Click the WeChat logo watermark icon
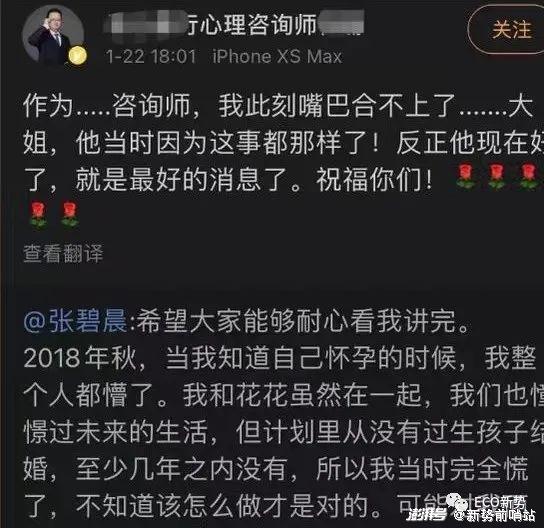The image size is (544, 528). coord(457,500)
